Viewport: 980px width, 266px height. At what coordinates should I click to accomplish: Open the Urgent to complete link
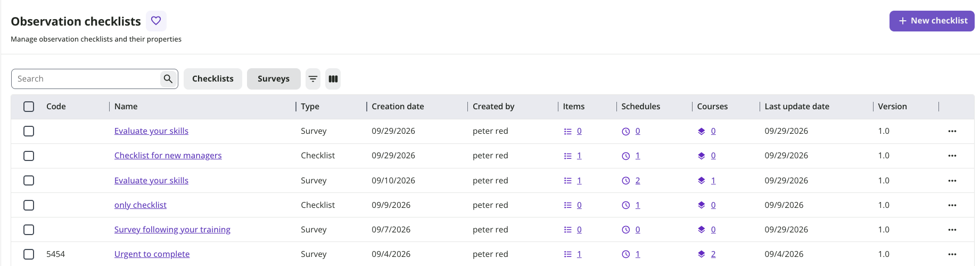(x=152, y=254)
